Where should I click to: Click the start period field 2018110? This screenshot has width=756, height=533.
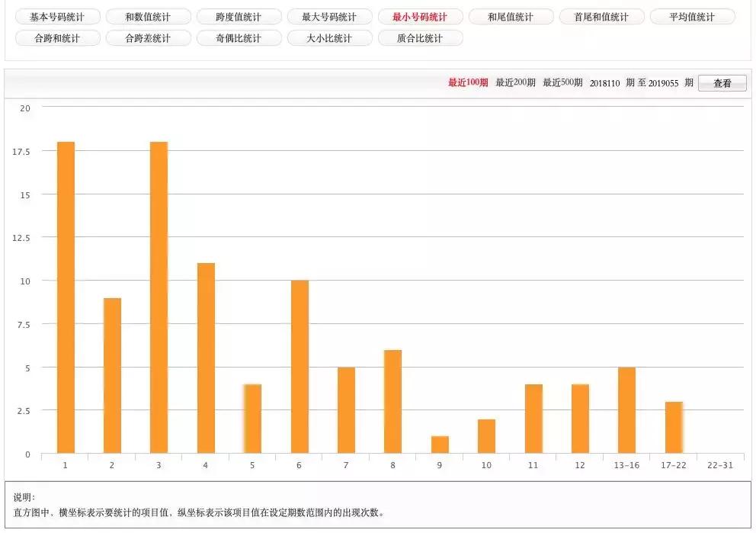click(x=604, y=83)
